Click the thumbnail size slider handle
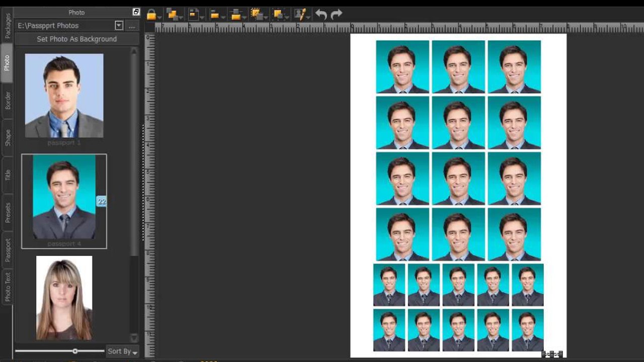 (75, 351)
